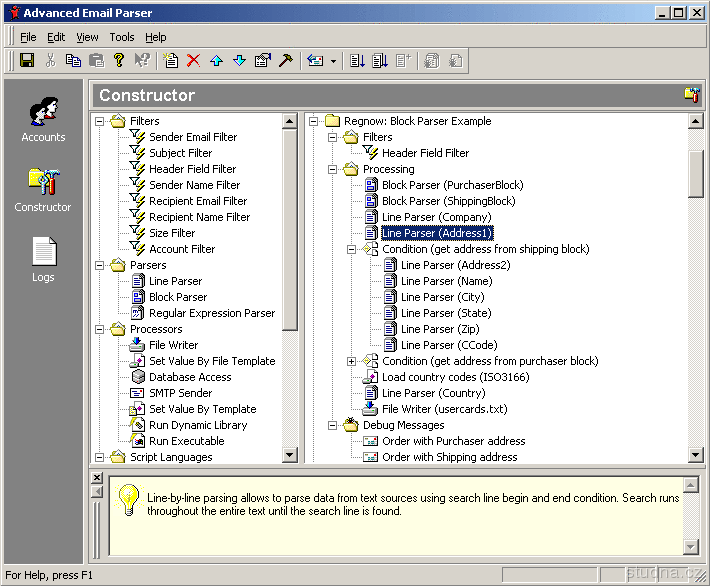The height and width of the screenshot is (586, 710).
Task: Select SMTP Sender under Processors
Action: 180,393
